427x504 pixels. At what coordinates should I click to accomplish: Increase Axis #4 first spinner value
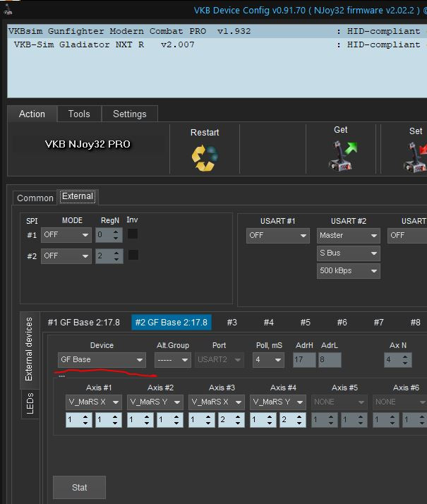270,416
